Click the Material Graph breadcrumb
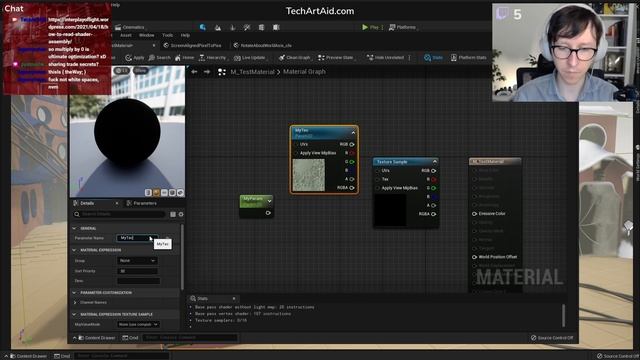The image size is (640, 360). [x=304, y=72]
